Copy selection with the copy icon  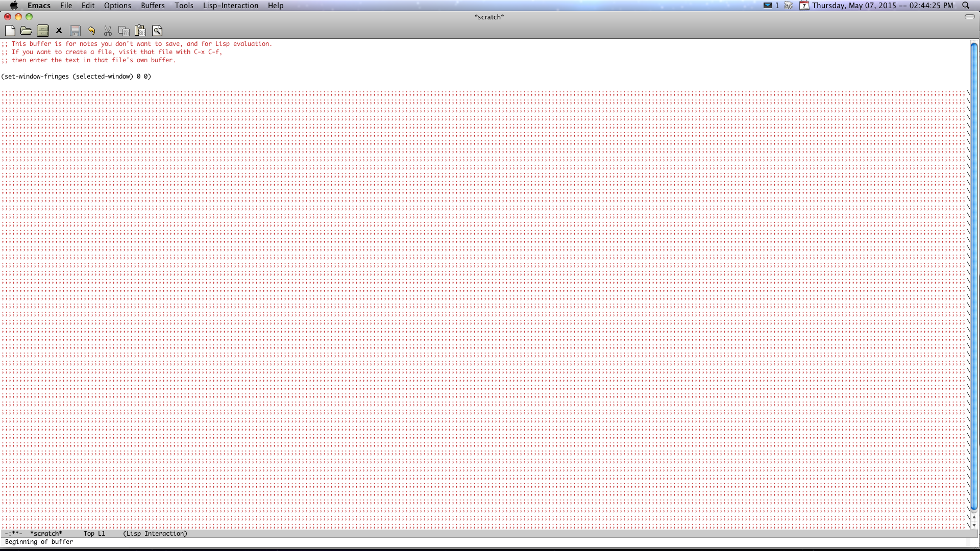pos(124,31)
